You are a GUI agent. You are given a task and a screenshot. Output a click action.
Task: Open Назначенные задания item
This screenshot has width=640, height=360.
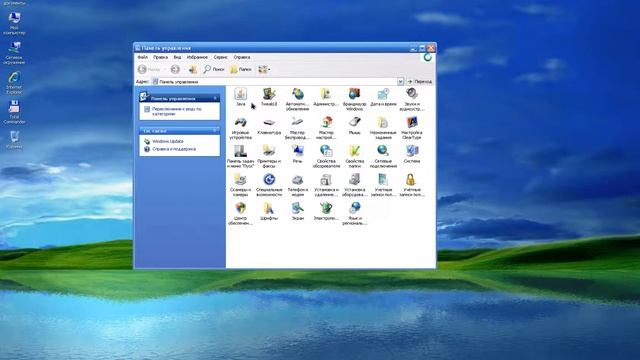(x=383, y=128)
